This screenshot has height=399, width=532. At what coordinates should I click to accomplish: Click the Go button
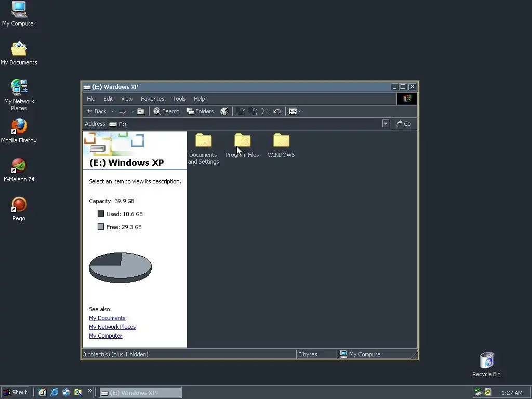403,124
